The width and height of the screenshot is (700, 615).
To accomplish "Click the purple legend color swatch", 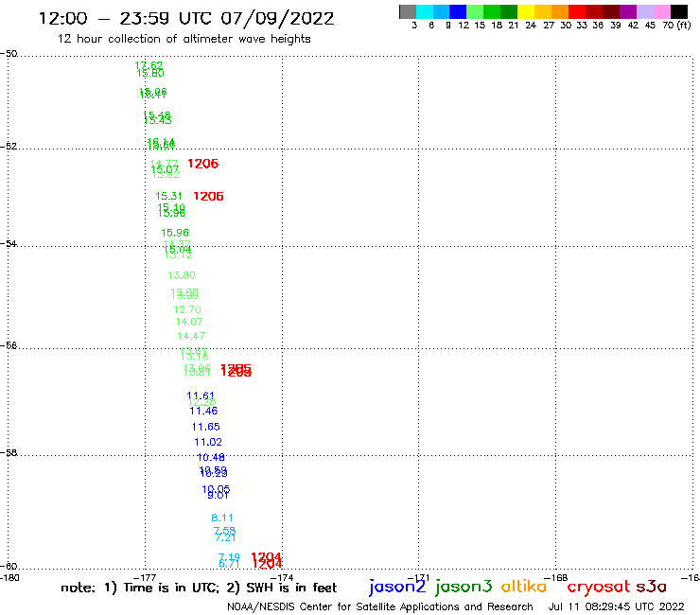I will point(628,11).
